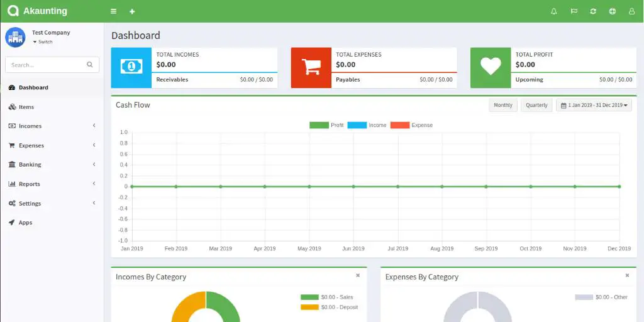Open Items in the sidebar
Image resolution: width=644 pixels, height=322 pixels.
coord(52,107)
